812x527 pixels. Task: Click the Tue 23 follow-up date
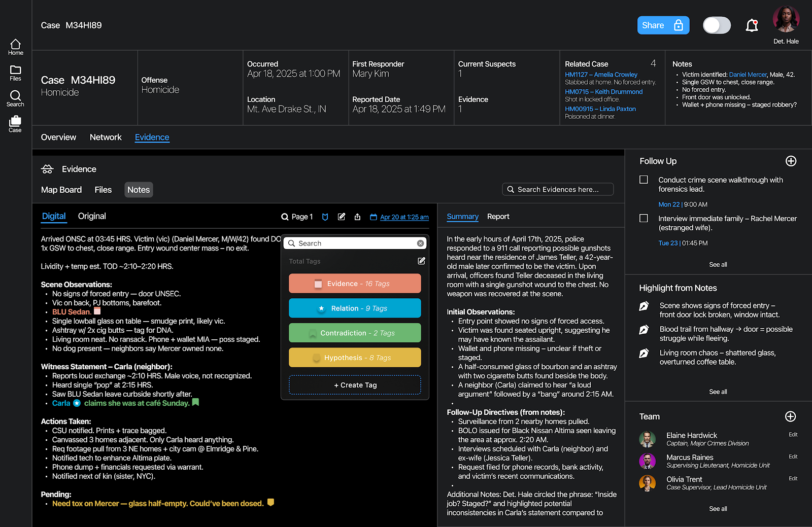668,243
